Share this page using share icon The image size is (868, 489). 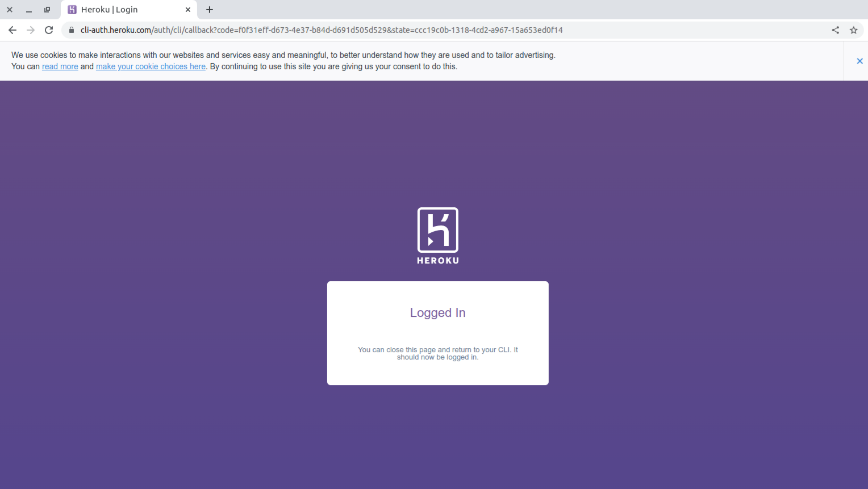[x=835, y=30]
